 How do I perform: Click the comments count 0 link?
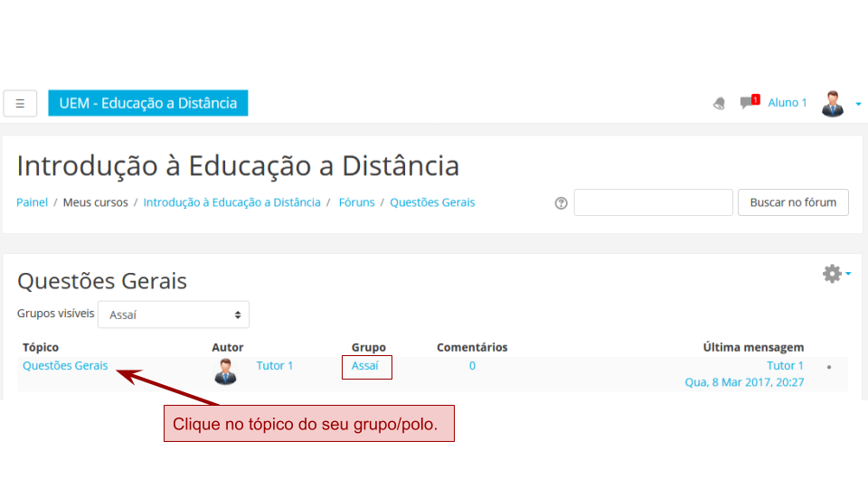point(472,366)
